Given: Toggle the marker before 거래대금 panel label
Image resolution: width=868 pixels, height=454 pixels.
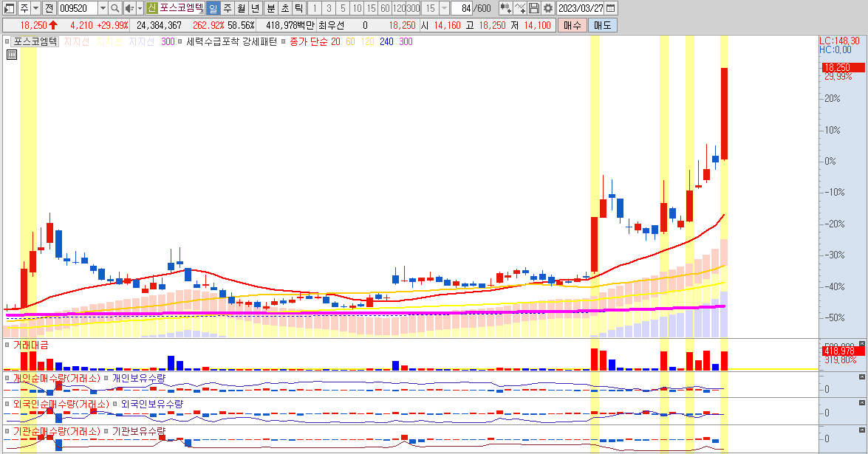Looking at the screenshot, I should [x=7, y=345].
